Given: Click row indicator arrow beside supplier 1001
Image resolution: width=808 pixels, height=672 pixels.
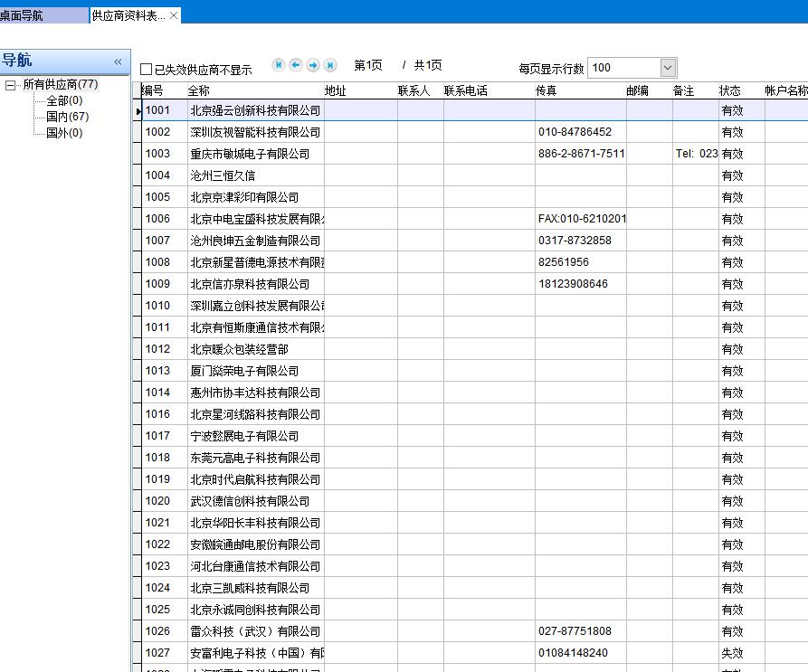Looking at the screenshot, I should [x=138, y=110].
